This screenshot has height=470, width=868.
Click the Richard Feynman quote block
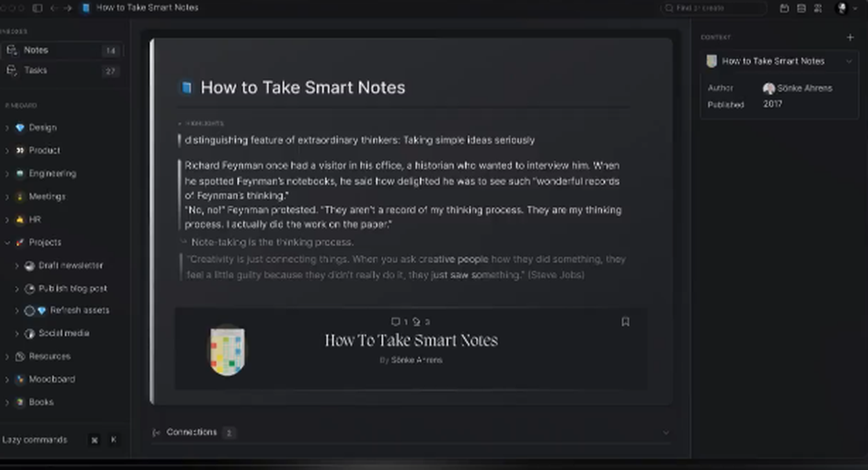pos(403,195)
